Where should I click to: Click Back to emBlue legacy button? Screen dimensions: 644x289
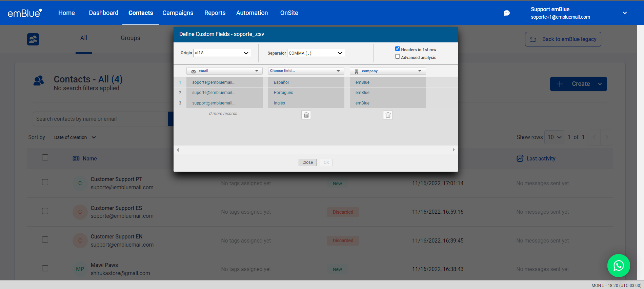[x=563, y=39]
